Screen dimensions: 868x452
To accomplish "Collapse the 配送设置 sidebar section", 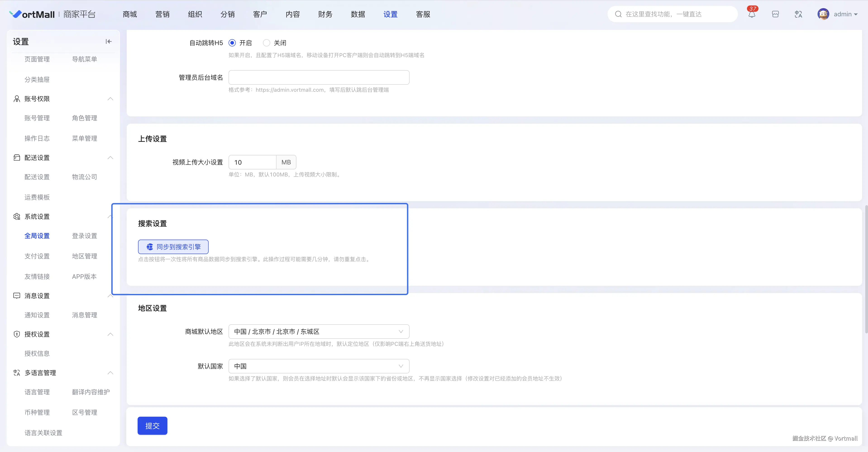I will tap(110, 158).
